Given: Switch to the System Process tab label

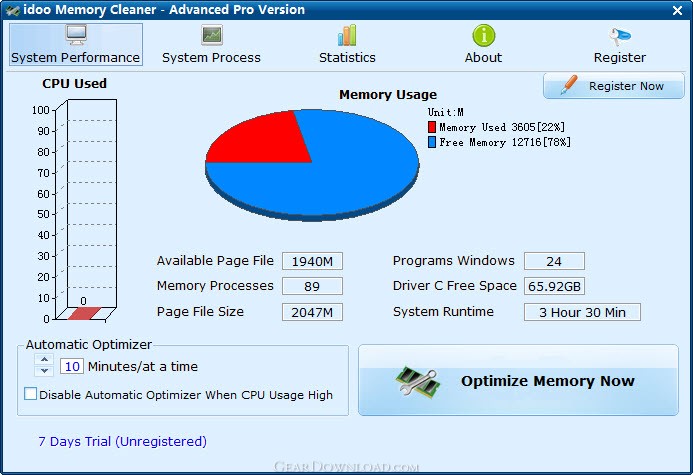Looking at the screenshot, I should point(211,57).
